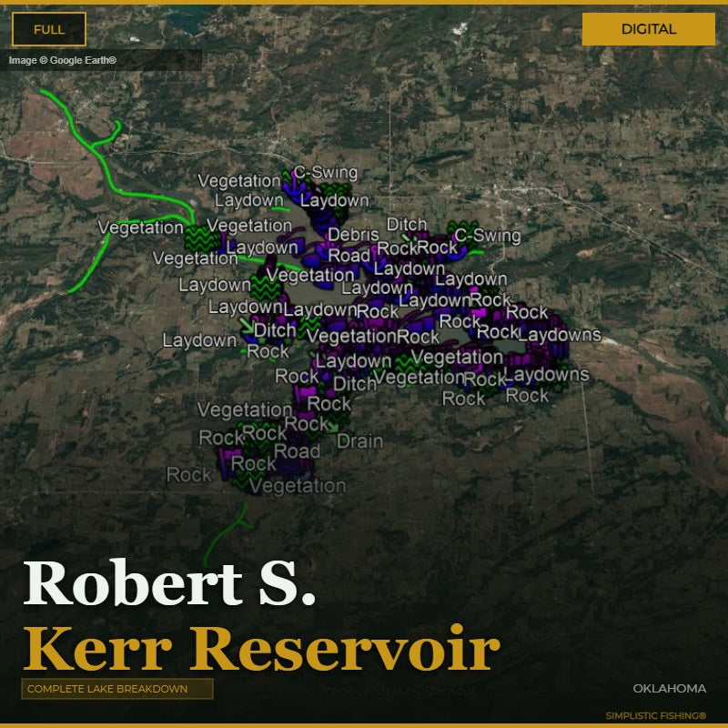Click the "Kerr Reservoir" title text
This screenshot has height=728, width=728.
coord(262,649)
